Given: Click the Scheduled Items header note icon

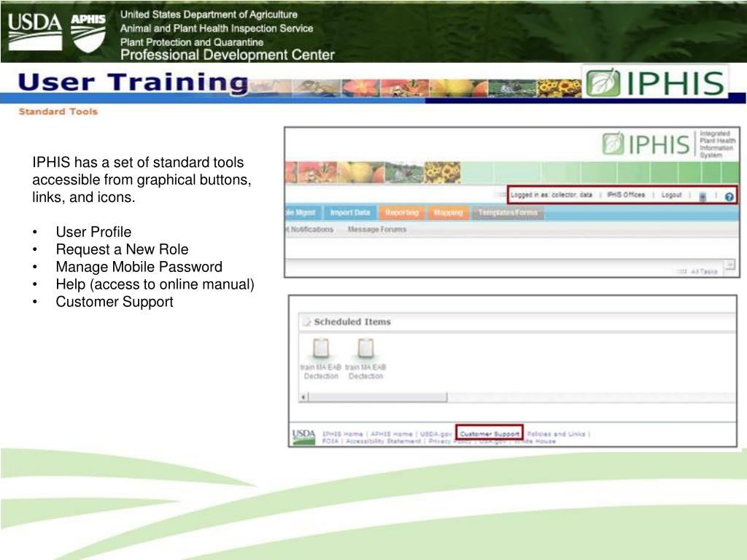Looking at the screenshot, I should 307,322.
